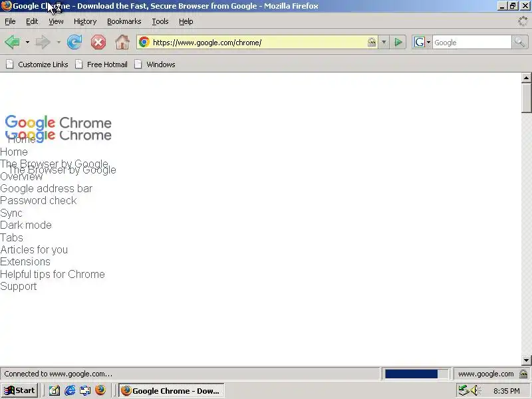Click the status bar security lock icon

(523, 374)
